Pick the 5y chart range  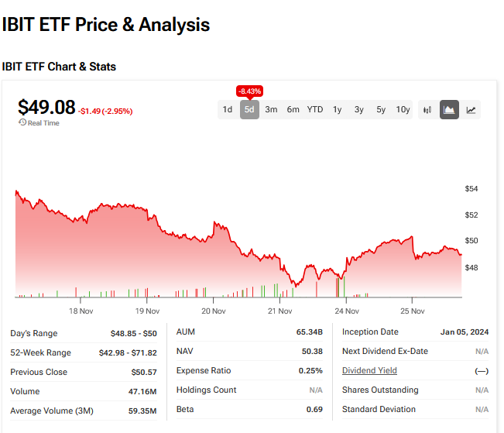pyautogui.click(x=381, y=110)
